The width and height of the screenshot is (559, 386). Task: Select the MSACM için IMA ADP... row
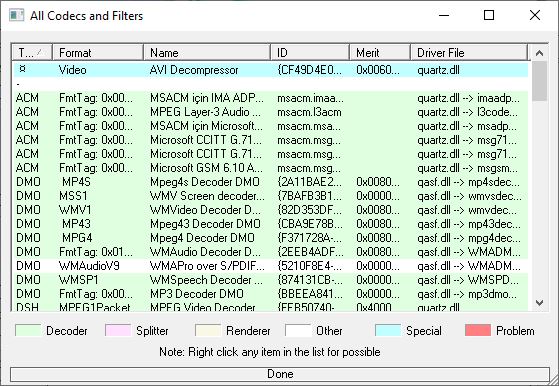pos(271,98)
